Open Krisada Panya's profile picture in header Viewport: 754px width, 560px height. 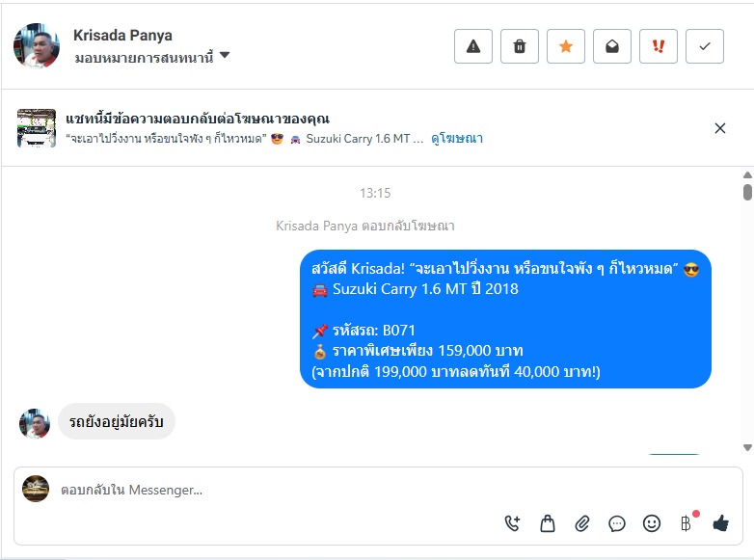tap(37, 45)
